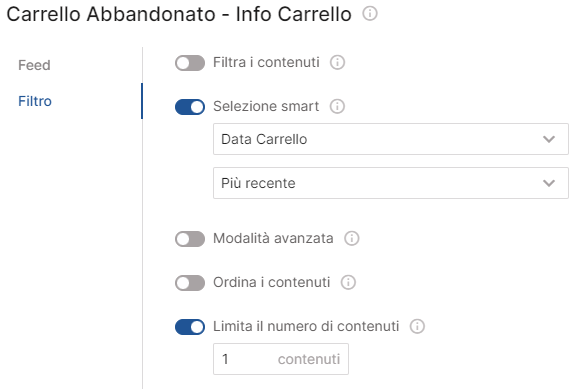This screenshot has width=578, height=389.
Task: Click the chevron arrow in Data Carrello box
Action: 549,139
